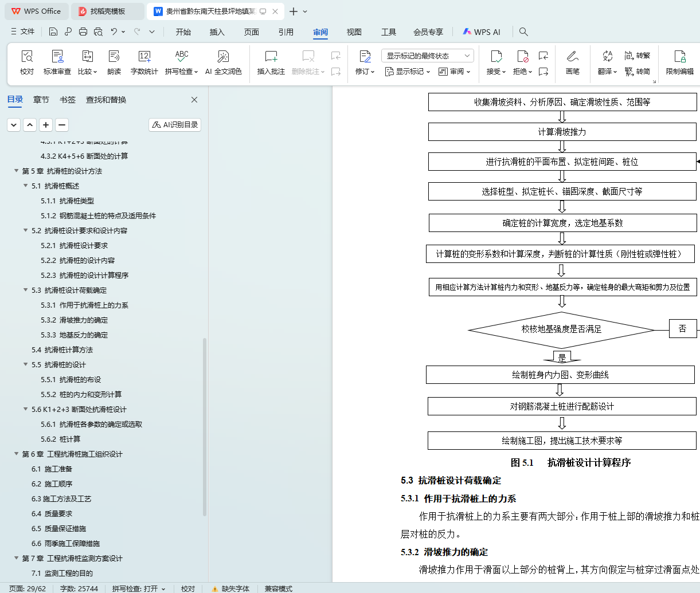Click the undo arrow icon
700x593 pixels.
(x=114, y=32)
